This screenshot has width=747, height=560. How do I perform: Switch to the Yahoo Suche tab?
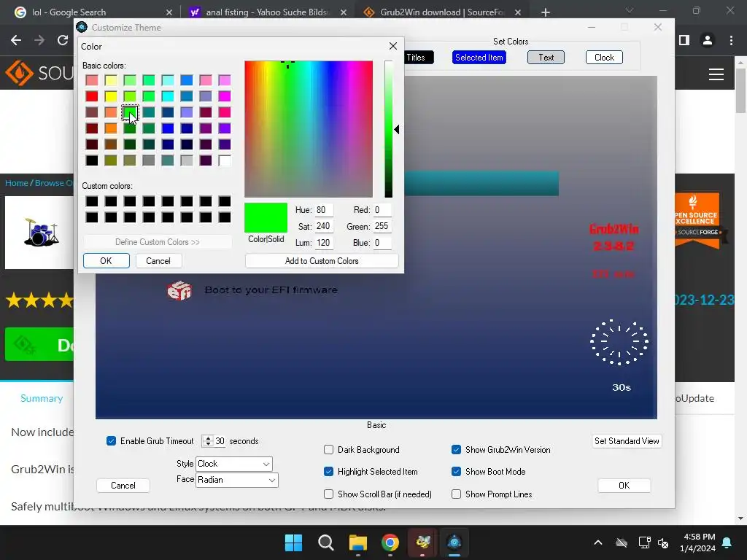268,12
